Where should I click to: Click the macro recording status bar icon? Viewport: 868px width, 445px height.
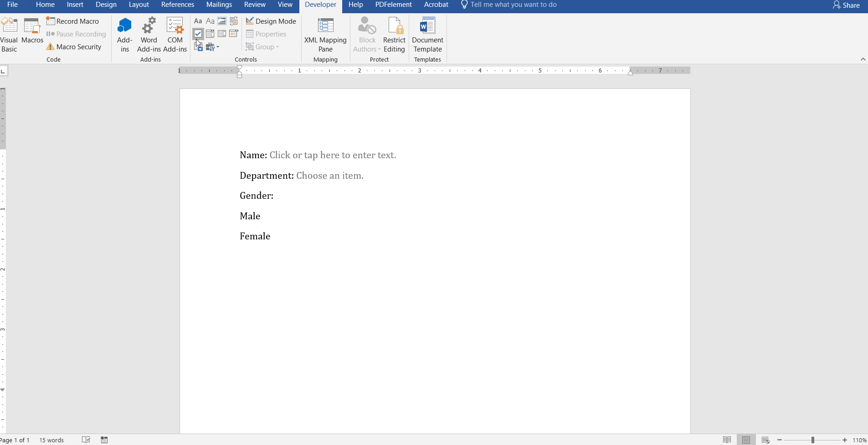[104, 440]
